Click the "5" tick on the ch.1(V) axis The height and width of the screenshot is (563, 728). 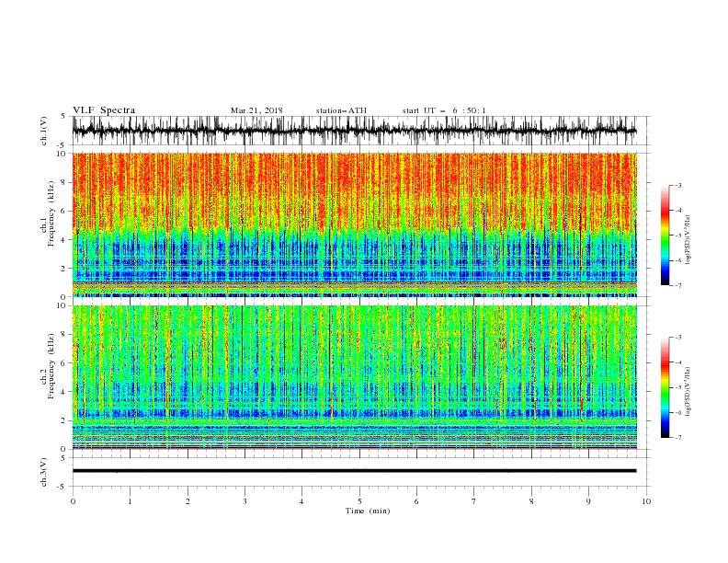[63, 116]
